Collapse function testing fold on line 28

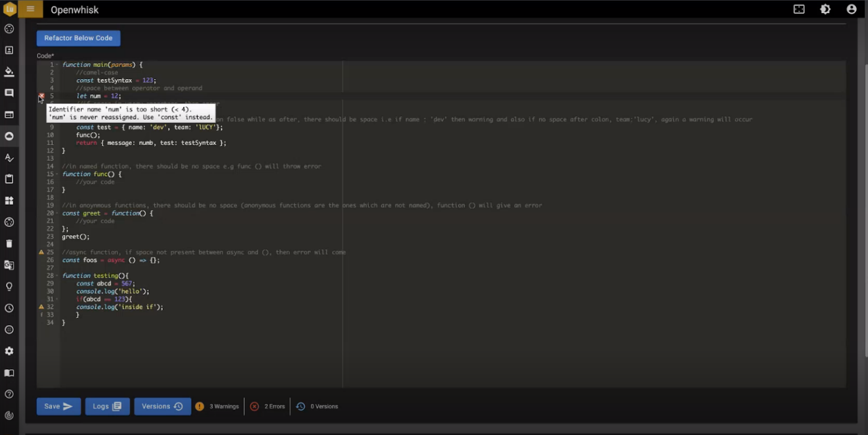(57, 276)
